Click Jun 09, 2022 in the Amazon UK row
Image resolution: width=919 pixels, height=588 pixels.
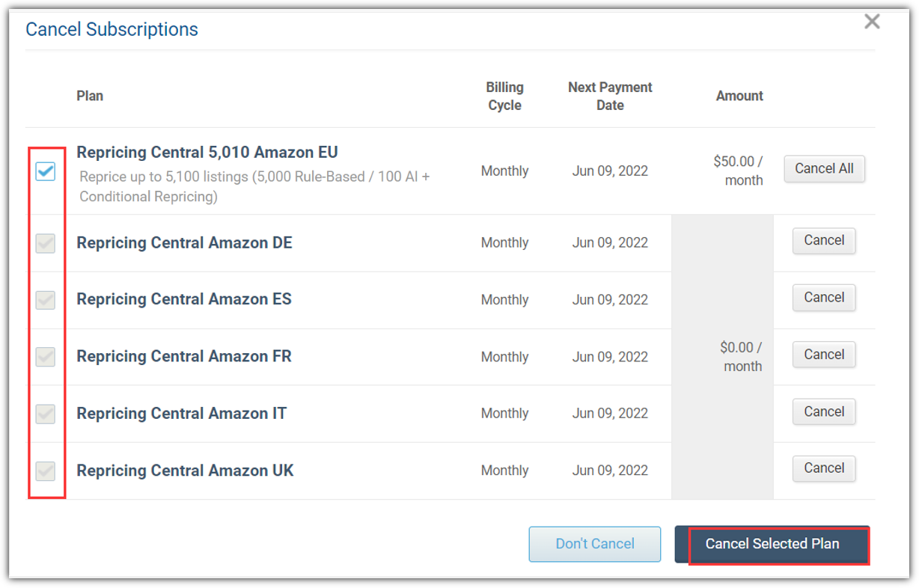pos(610,471)
